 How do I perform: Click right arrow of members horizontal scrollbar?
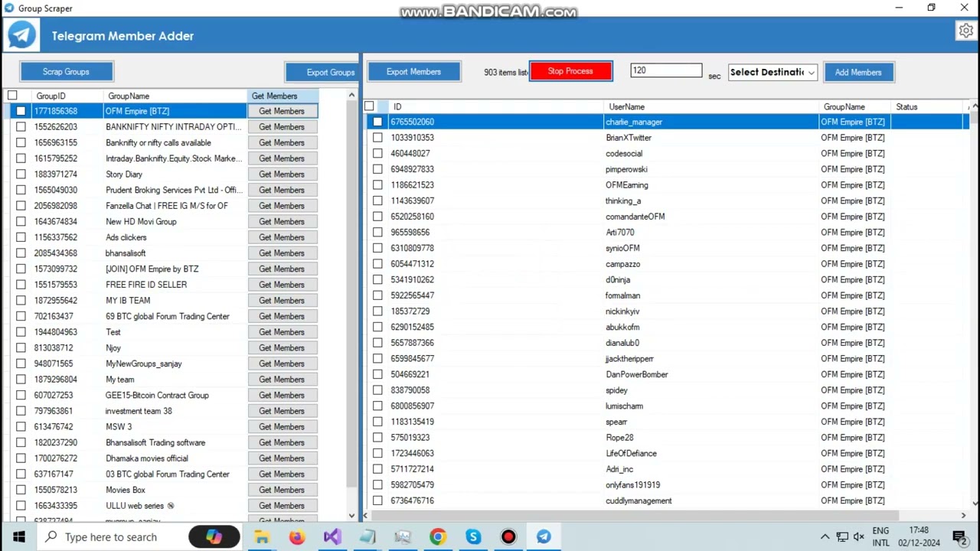[964, 516]
